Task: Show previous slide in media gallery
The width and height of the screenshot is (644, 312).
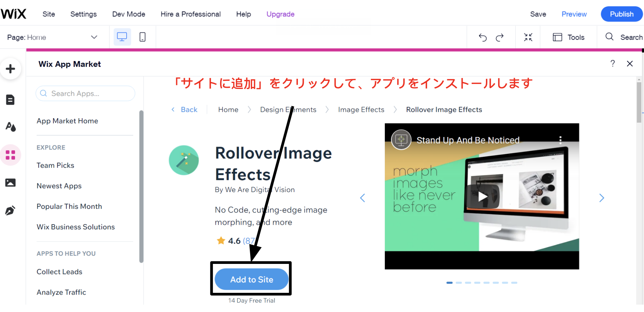Action: (x=362, y=198)
